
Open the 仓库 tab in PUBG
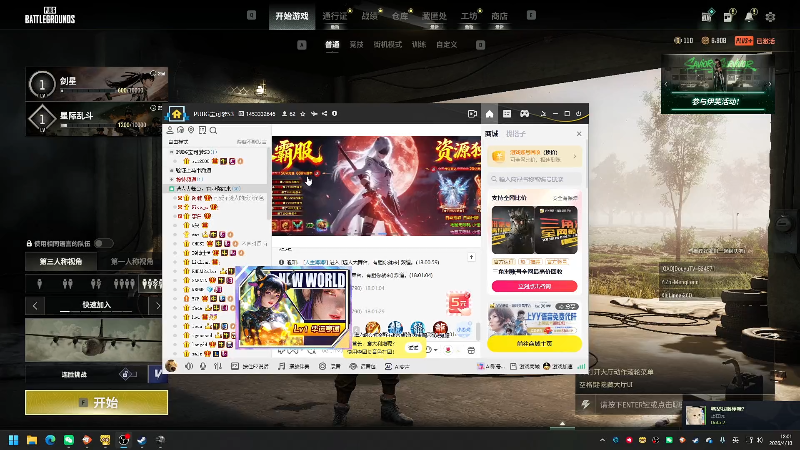(x=400, y=16)
